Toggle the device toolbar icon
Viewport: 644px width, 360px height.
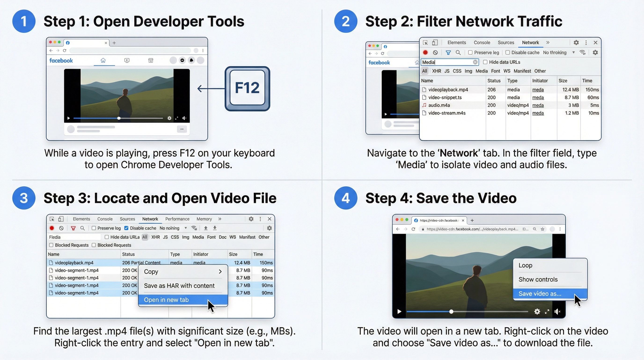point(435,43)
